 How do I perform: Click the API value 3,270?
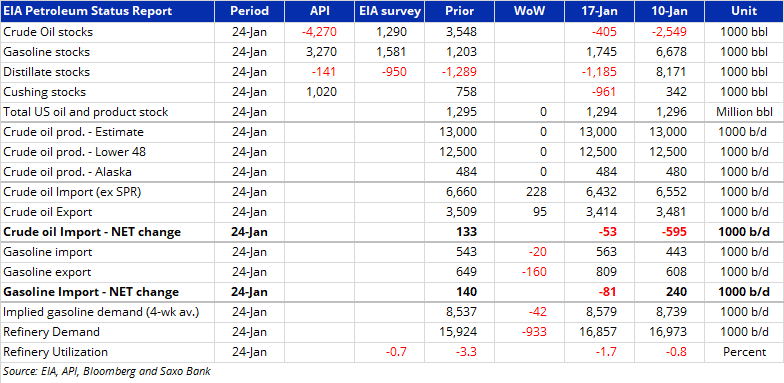click(322, 52)
